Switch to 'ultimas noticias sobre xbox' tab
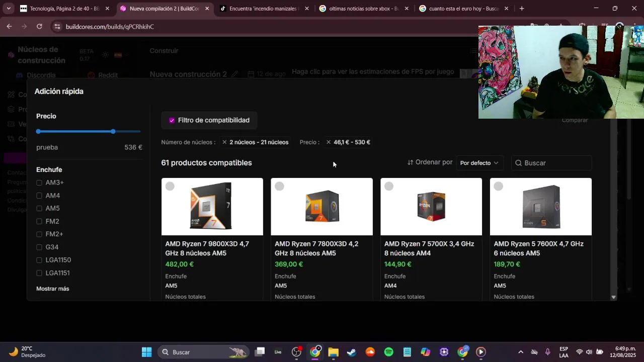The image size is (644, 362). click(364, 9)
